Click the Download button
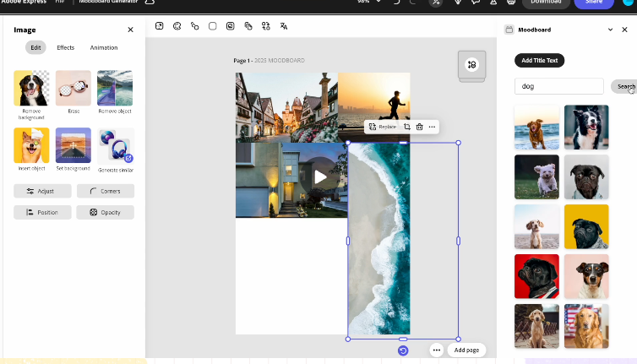The image size is (637, 364). click(x=546, y=3)
